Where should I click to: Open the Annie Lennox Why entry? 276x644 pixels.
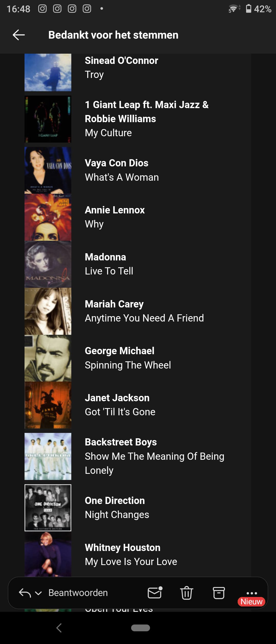[x=115, y=217]
